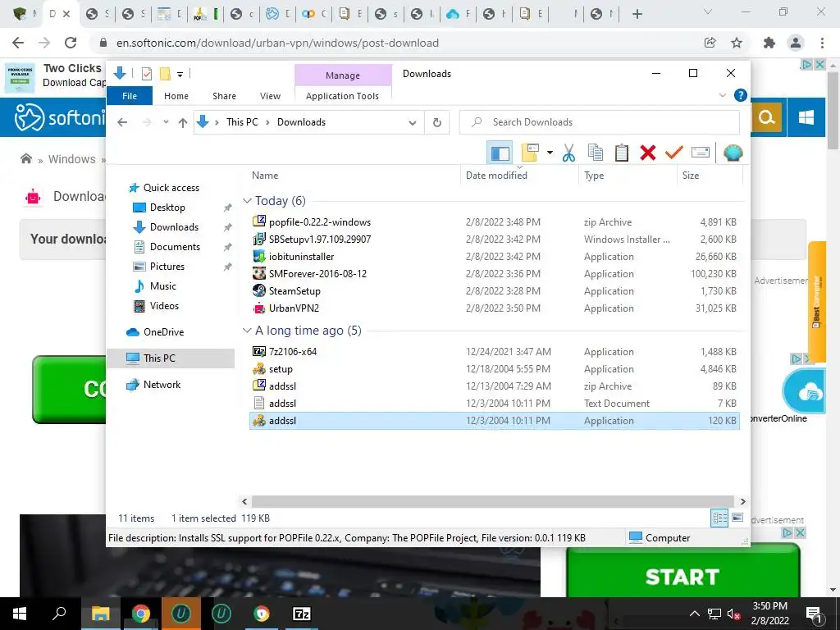Go up one folder level
The width and height of the screenshot is (840, 630).
coord(183,123)
